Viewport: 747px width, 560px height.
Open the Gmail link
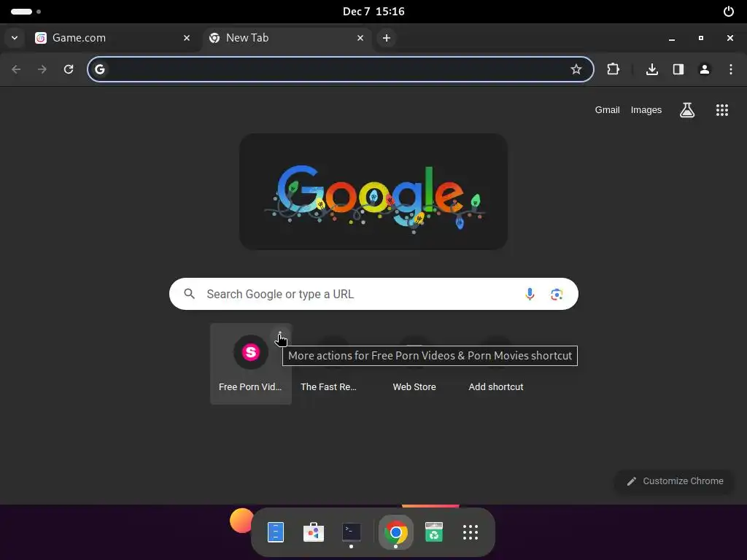(x=607, y=110)
